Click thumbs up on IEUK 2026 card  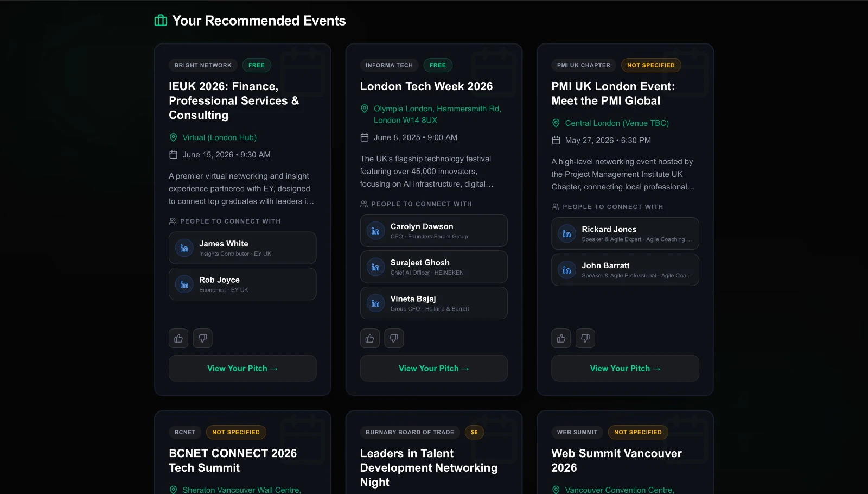point(178,338)
